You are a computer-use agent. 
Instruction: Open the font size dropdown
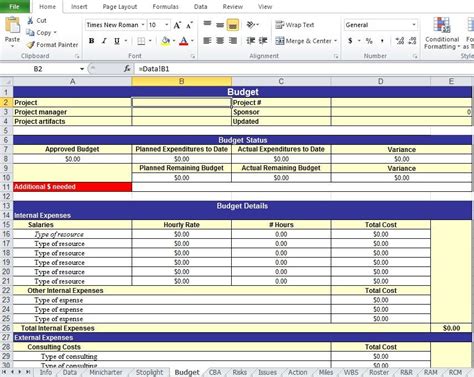click(167, 25)
